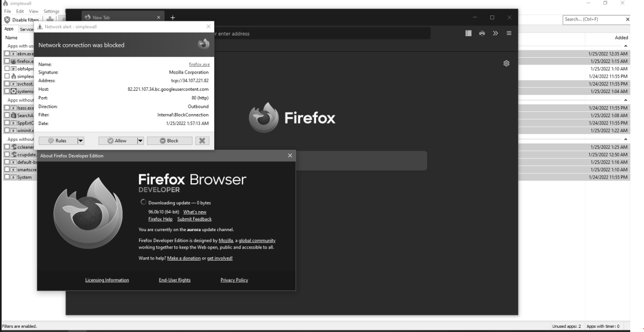Open the get involved link
Screen dimensions: 644x332
[x=220, y=258]
